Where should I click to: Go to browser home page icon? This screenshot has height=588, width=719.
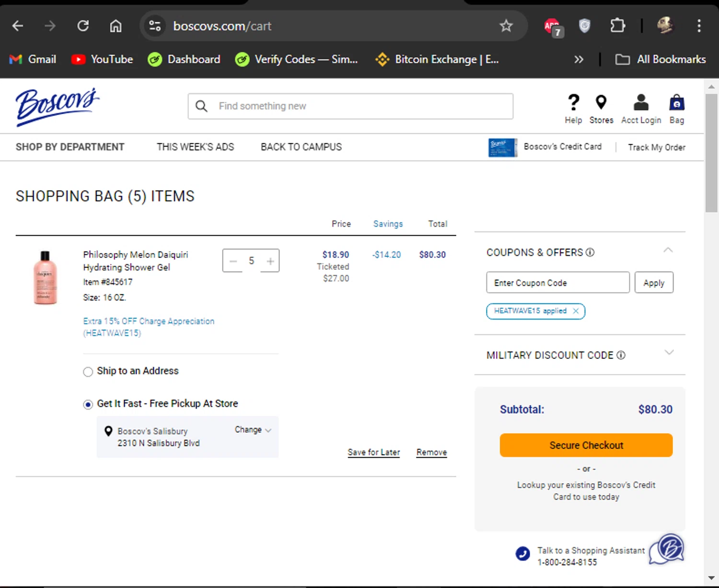coord(116,26)
